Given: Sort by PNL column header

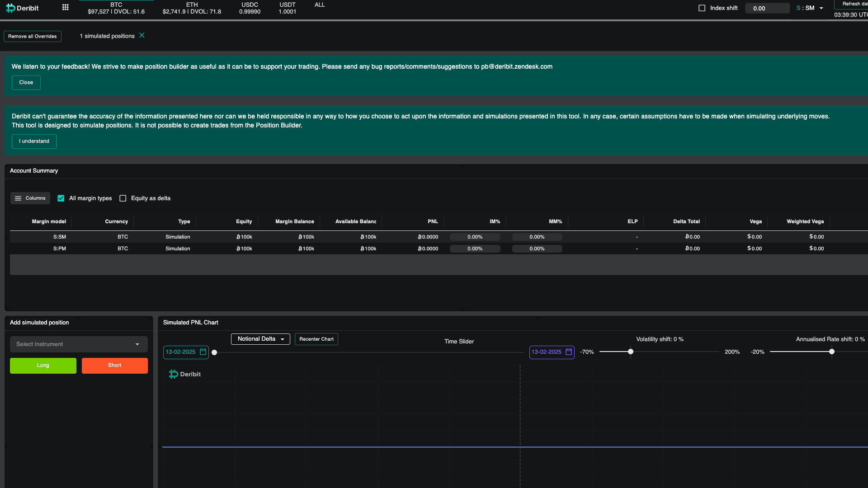Looking at the screenshot, I should (x=433, y=221).
